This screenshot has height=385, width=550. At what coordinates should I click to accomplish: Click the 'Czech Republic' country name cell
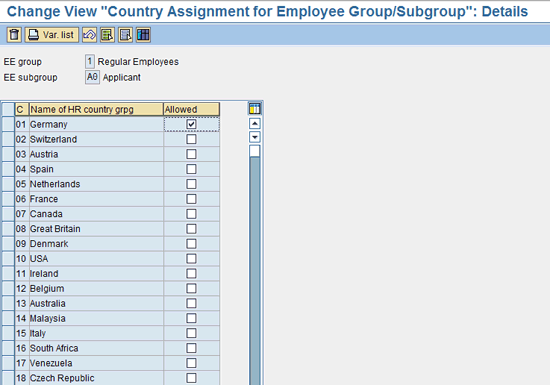(x=96, y=378)
